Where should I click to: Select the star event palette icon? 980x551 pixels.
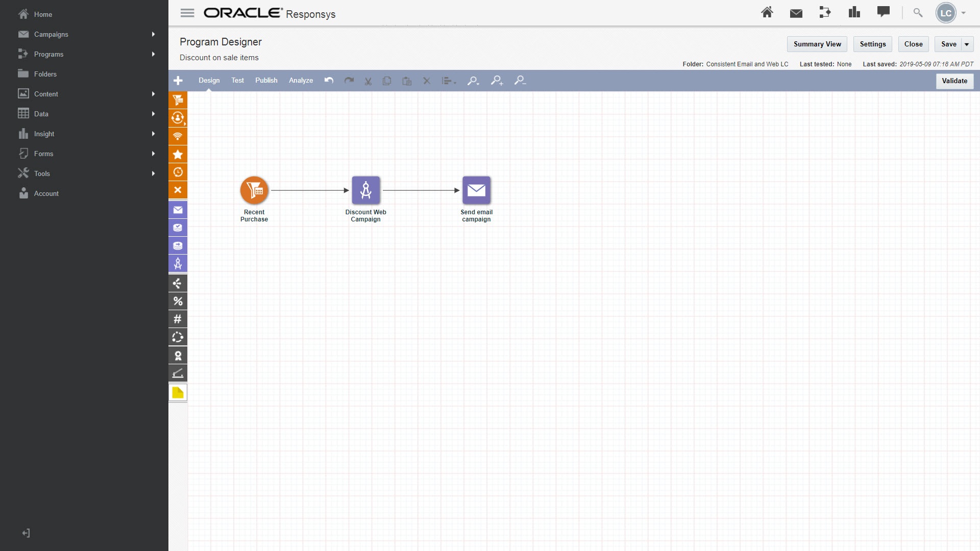(178, 154)
